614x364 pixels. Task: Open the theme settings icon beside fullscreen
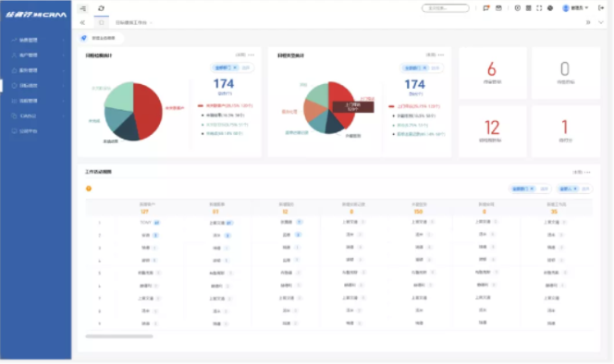click(x=550, y=7)
